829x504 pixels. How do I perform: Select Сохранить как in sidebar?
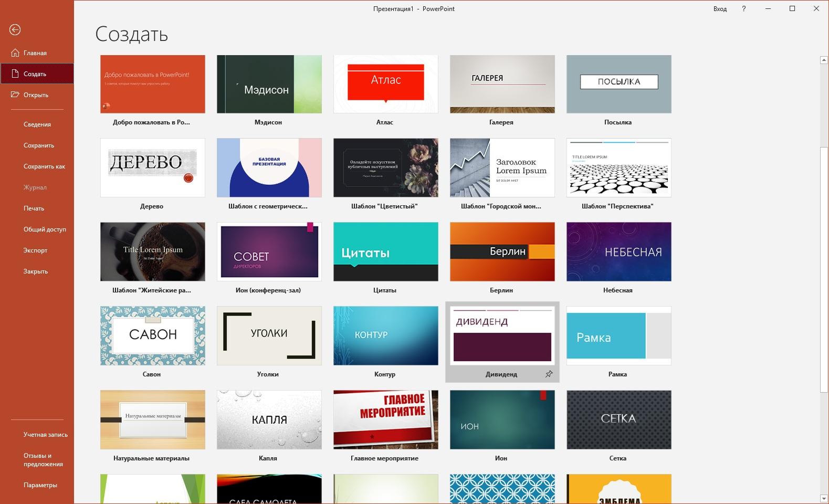(x=44, y=166)
